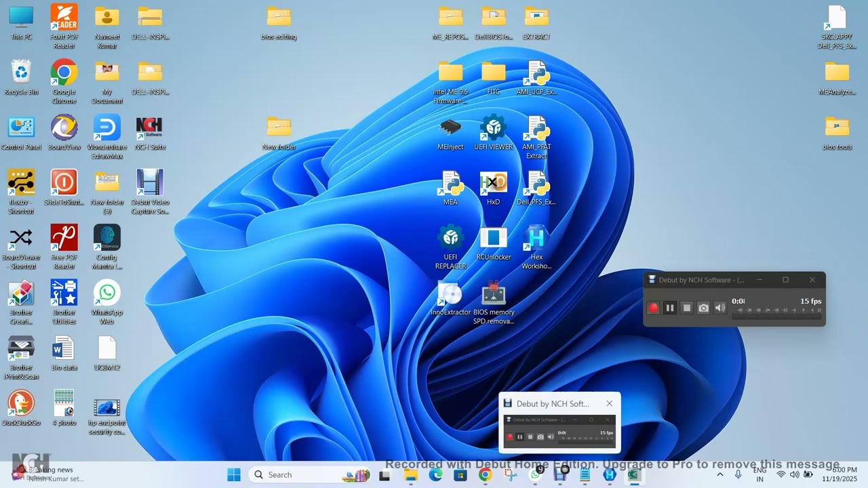
Task: Launch WhatsApp Web desktop shortcut
Action: (x=107, y=302)
